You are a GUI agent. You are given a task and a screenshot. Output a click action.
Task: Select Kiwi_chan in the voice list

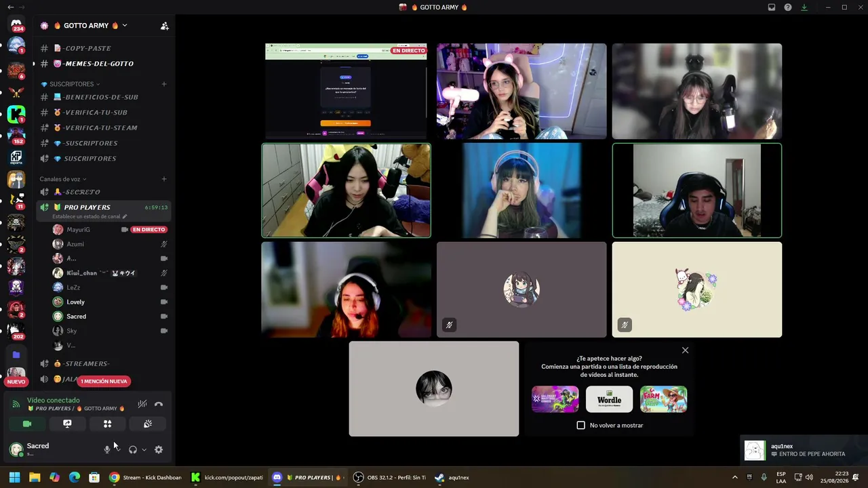[x=110, y=273]
